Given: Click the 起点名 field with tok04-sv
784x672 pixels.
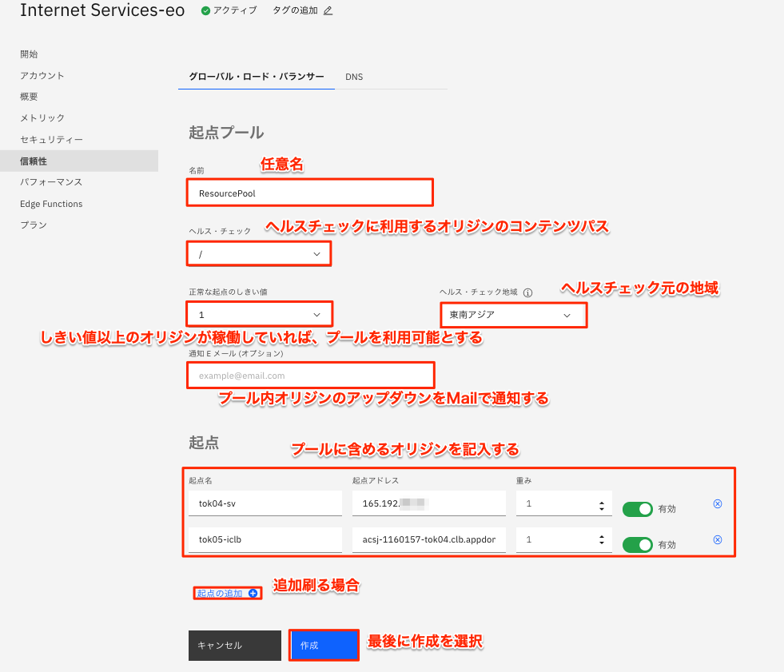Looking at the screenshot, I should point(265,503).
